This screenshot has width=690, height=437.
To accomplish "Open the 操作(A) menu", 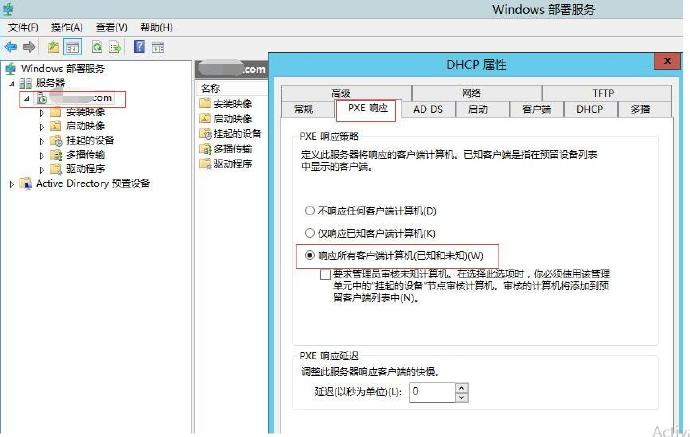I will (66, 27).
